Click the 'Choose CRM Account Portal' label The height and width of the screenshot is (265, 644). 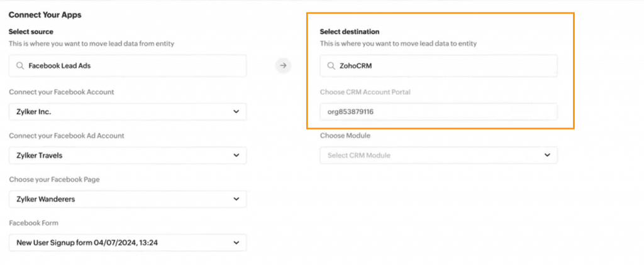tap(365, 92)
